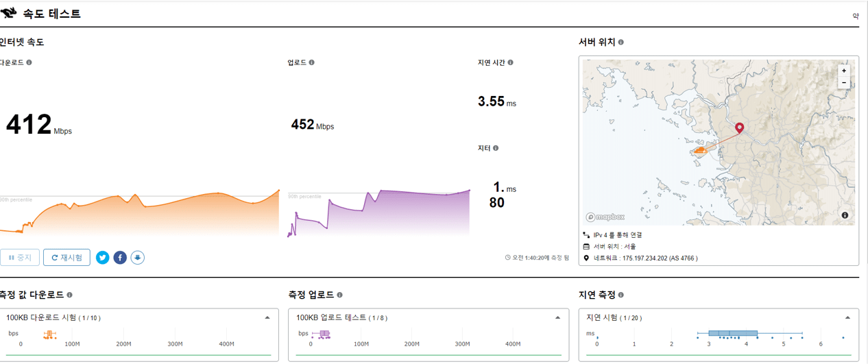Share results via the Facebook icon
868x364 pixels.
[120, 258]
